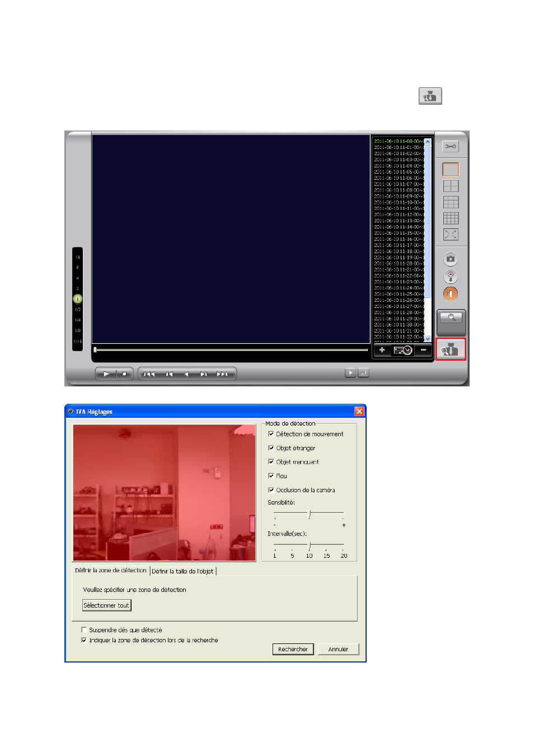Click the Intervalle(sec) slider handle
The height and width of the screenshot is (756, 534).
310,545
